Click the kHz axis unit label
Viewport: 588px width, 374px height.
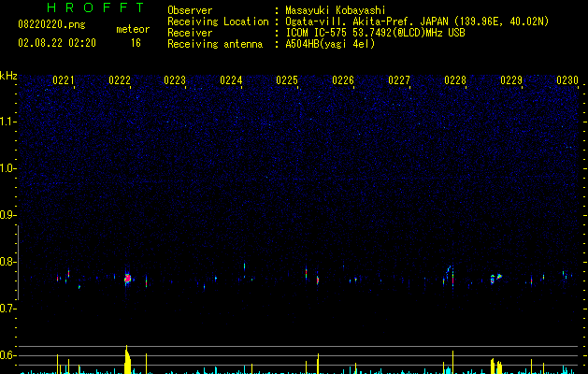pyautogui.click(x=8, y=76)
